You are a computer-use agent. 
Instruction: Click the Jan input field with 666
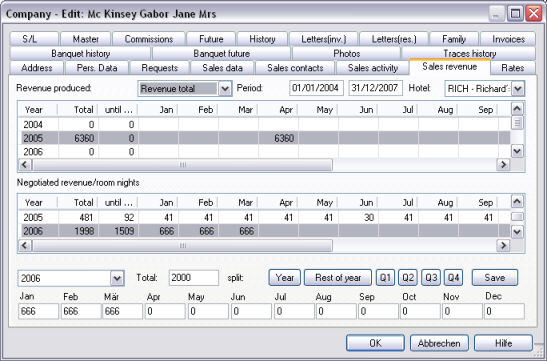click(38, 311)
